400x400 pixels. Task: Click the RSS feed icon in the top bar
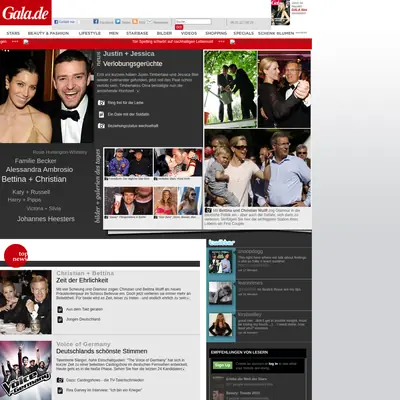click(135, 21)
